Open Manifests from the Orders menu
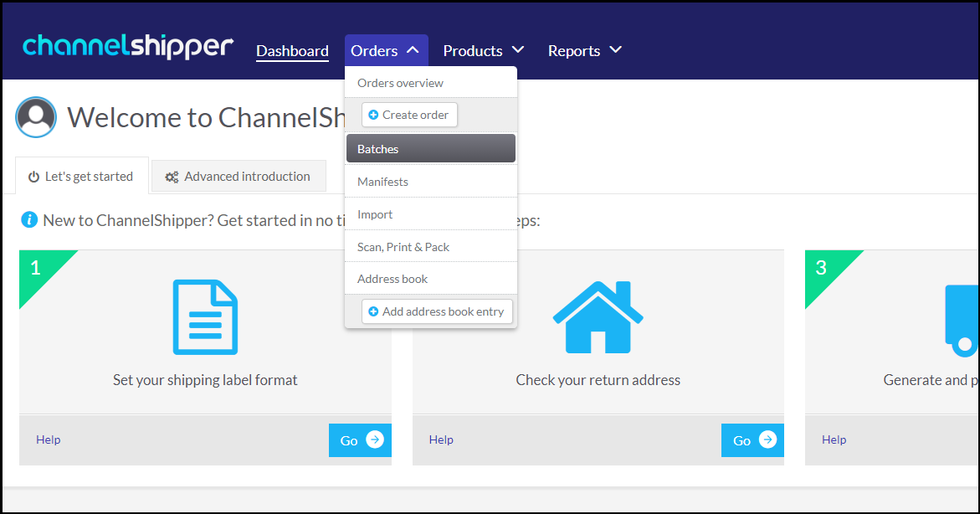The image size is (980, 514). (430, 182)
